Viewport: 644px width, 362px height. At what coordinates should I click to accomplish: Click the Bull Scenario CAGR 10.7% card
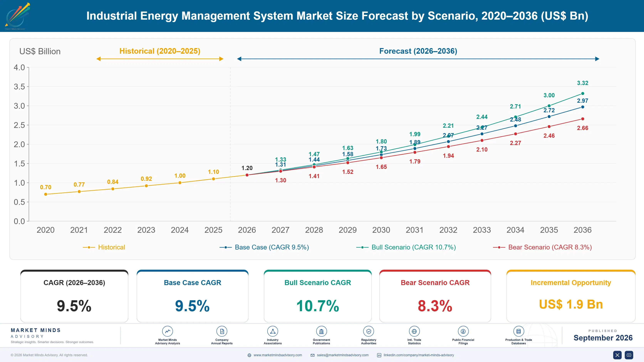point(318,296)
